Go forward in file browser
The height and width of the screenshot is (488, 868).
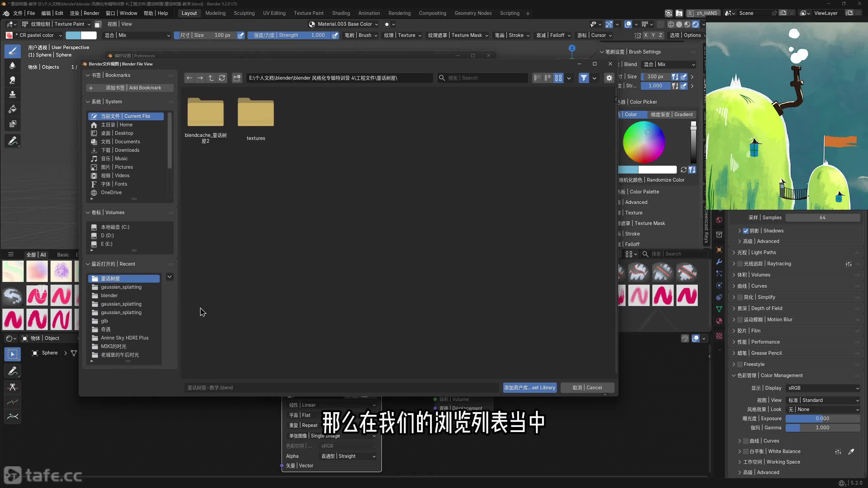200,78
